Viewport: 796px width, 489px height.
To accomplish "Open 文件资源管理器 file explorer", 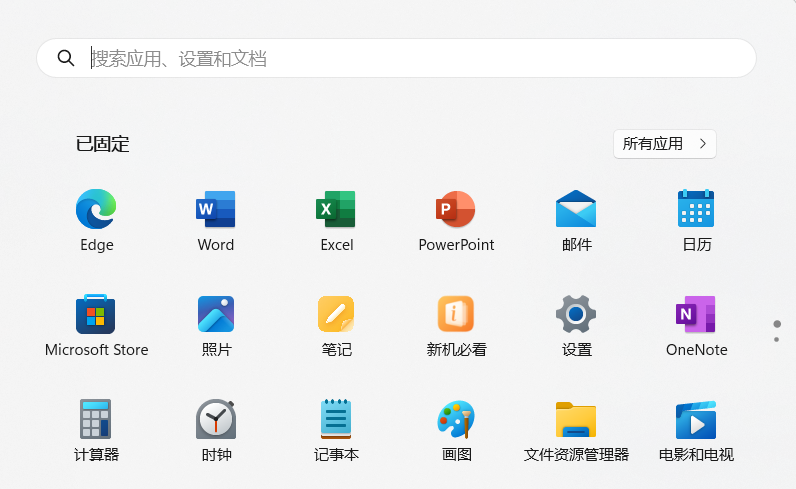I will point(576,419).
